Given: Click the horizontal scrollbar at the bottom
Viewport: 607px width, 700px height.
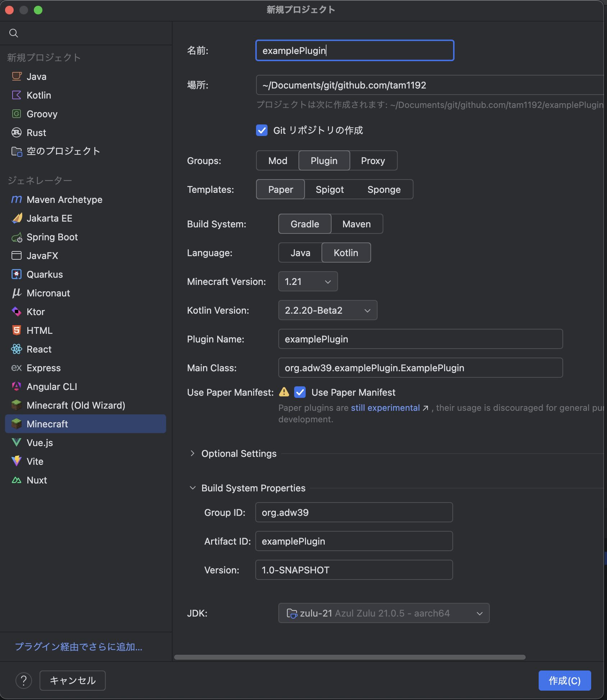Looking at the screenshot, I should tap(350, 657).
